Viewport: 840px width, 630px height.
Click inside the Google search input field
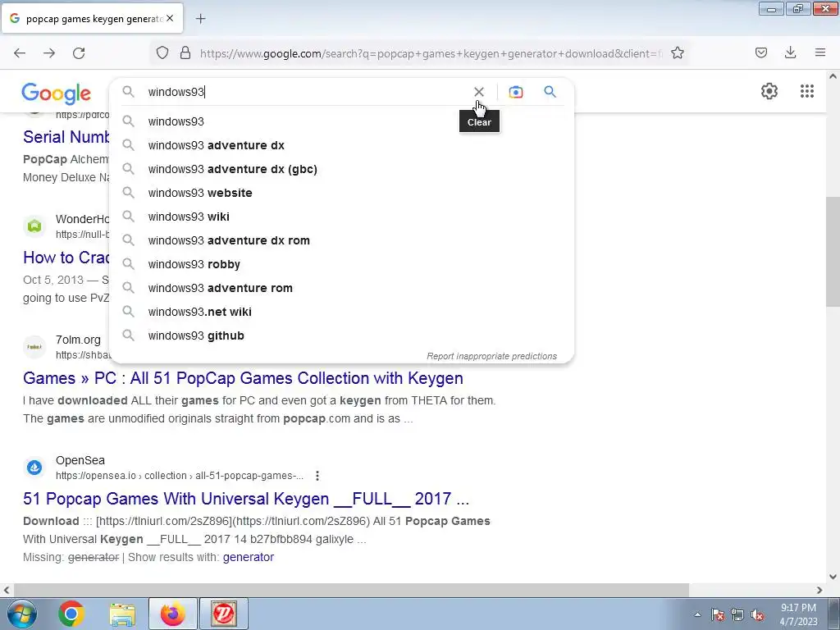coord(305,92)
